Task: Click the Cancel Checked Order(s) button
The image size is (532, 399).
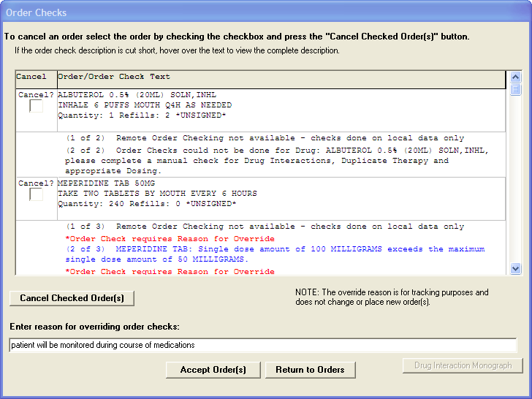Action: pos(72,298)
